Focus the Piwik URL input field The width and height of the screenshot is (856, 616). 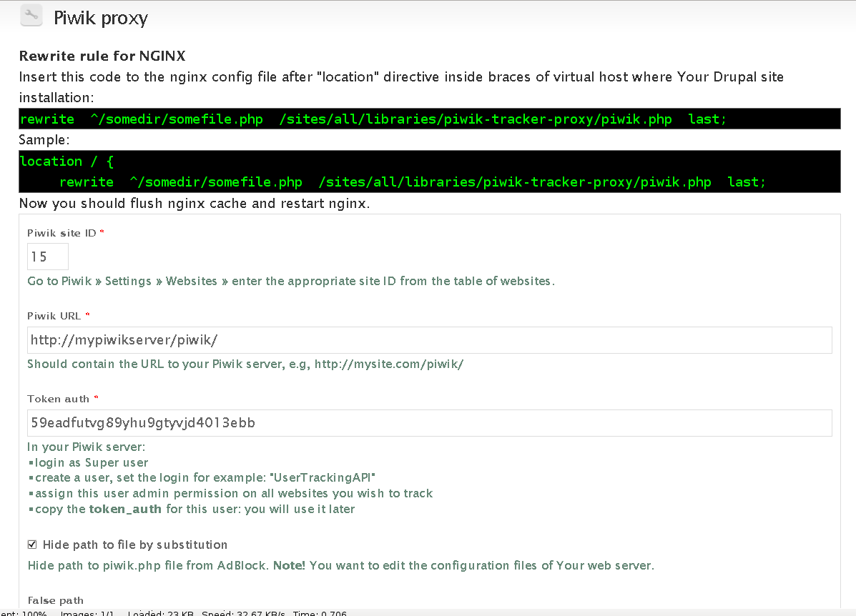click(x=430, y=340)
